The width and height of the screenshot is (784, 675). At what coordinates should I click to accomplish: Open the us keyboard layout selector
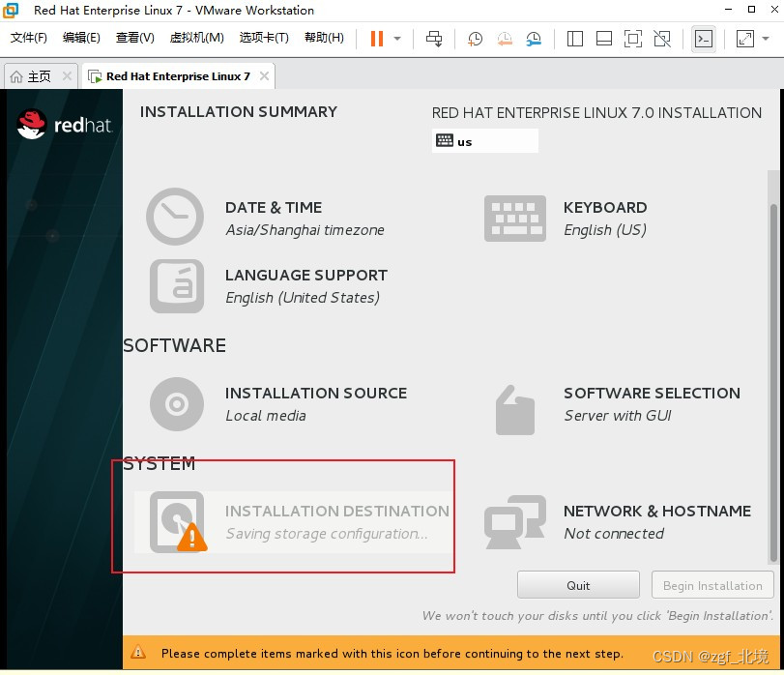coord(484,140)
